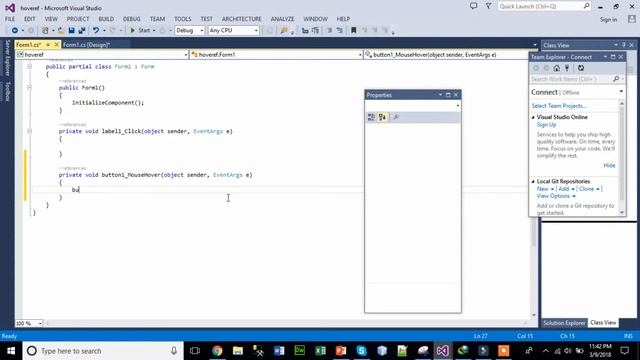Viewport: 640px width, 360px height.
Task: Open the feedback speech bubble icon
Action: click(473, 6)
